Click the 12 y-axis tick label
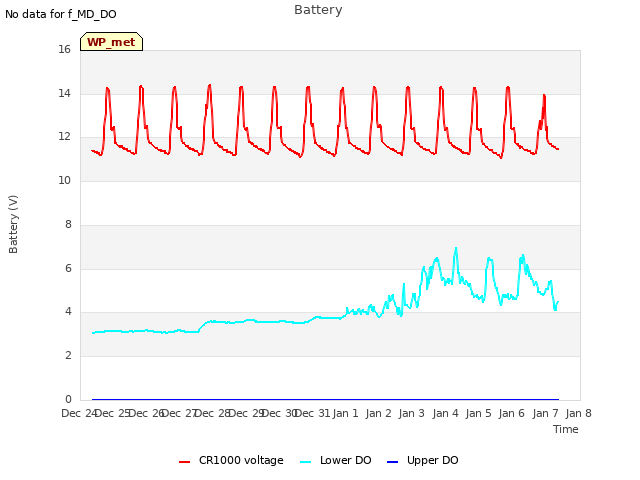 click(64, 136)
